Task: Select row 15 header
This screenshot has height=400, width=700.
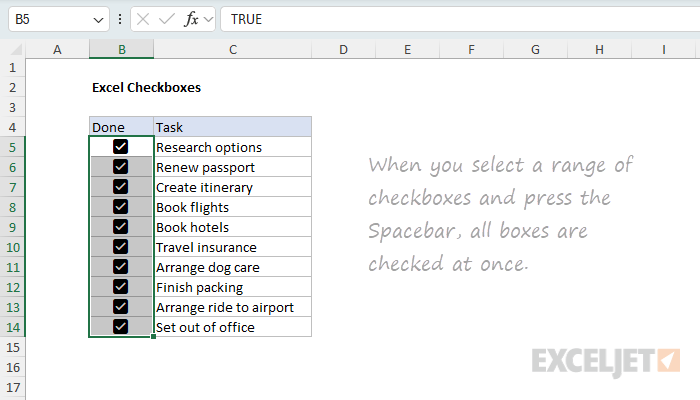Action: 12,347
